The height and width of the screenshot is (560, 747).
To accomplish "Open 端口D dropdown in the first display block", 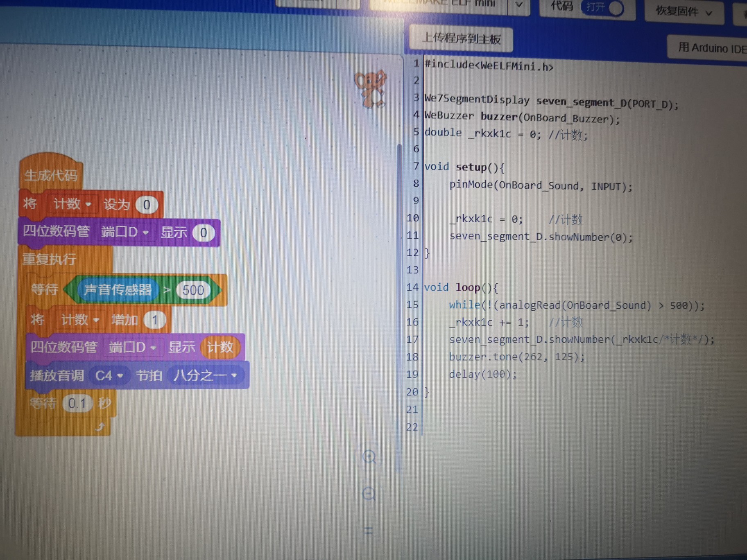I will [x=124, y=232].
